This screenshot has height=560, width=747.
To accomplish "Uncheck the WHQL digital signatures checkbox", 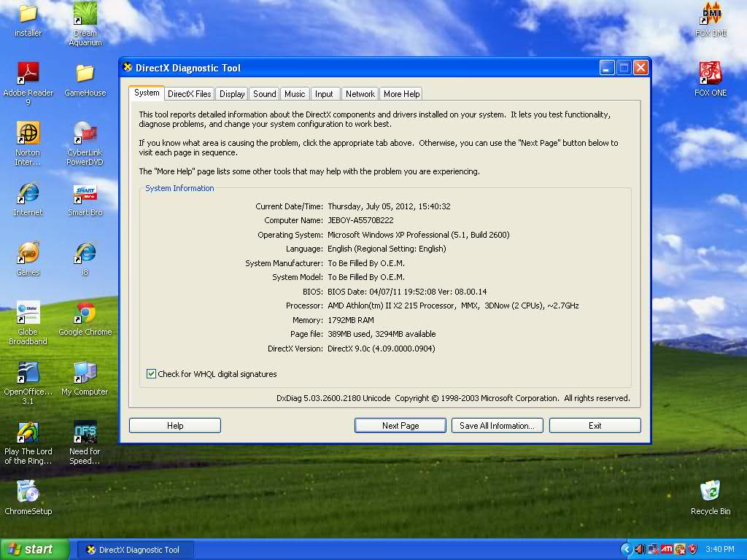I will pyautogui.click(x=151, y=373).
